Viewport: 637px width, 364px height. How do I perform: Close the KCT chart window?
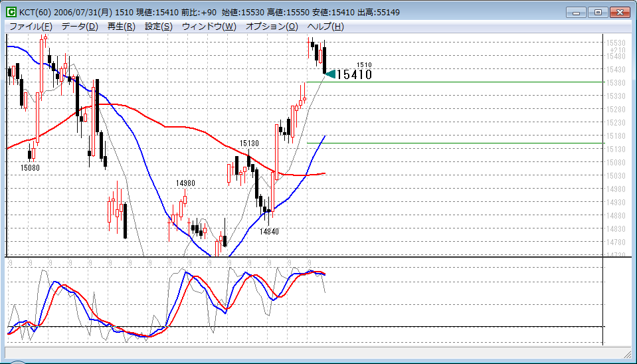[619, 12]
